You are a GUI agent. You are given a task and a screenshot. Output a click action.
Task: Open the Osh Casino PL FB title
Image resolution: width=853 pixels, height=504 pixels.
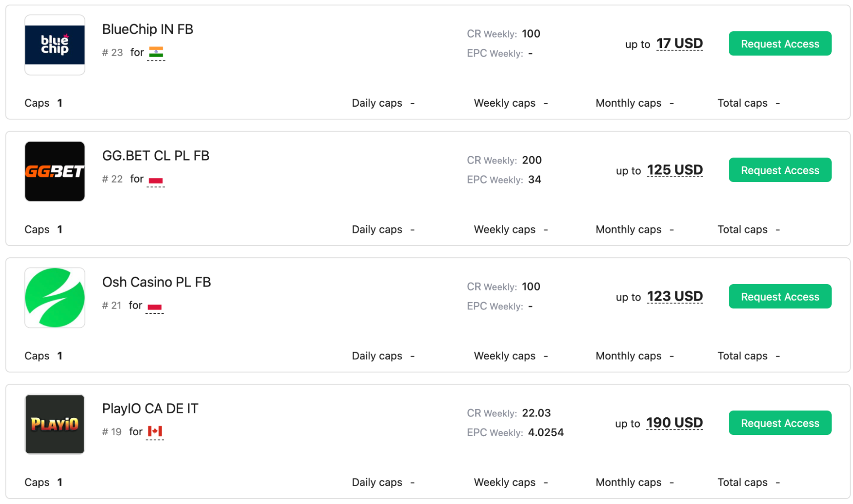click(157, 282)
